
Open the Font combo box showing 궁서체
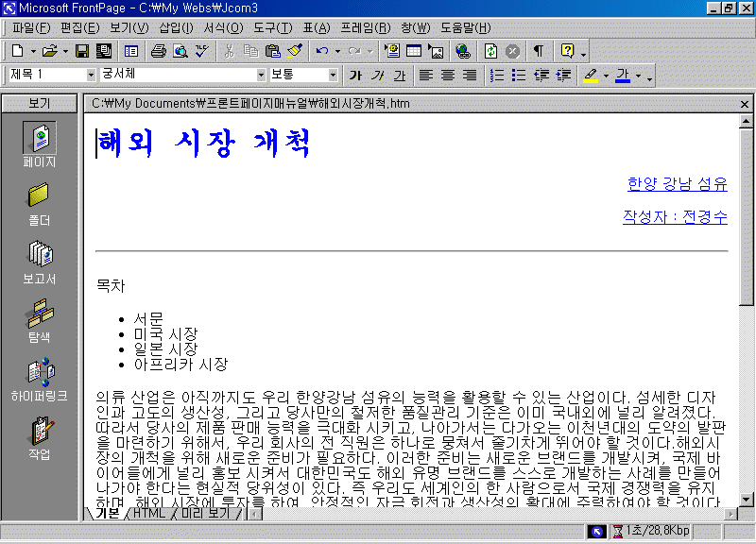click(183, 75)
